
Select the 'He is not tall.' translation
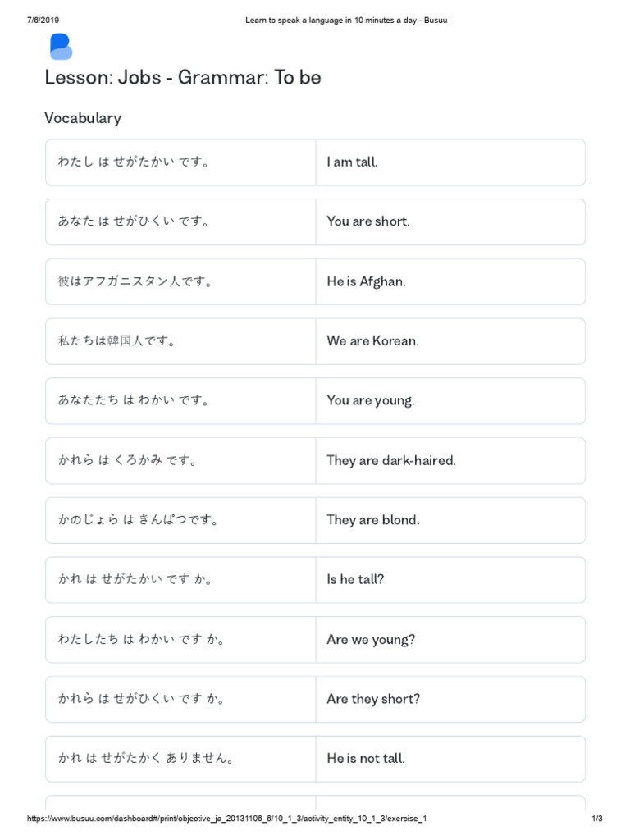(366, 759)
